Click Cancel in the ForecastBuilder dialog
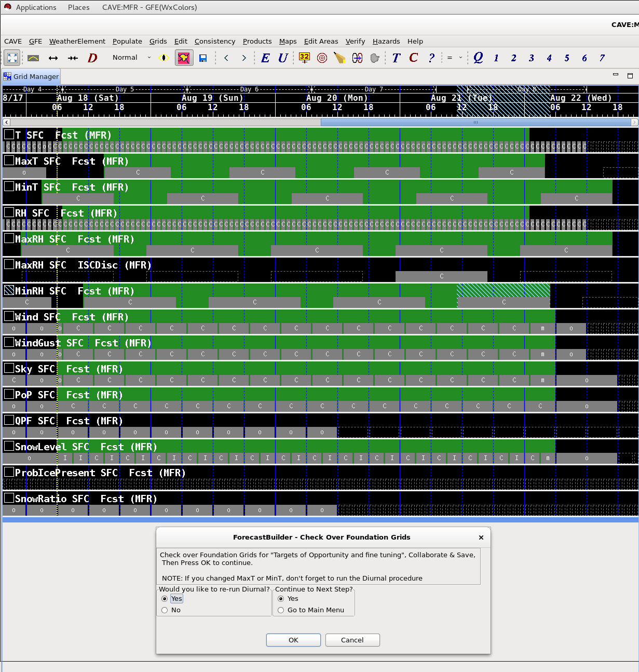Viewport: 639px width, 672px height. [352, 640]
